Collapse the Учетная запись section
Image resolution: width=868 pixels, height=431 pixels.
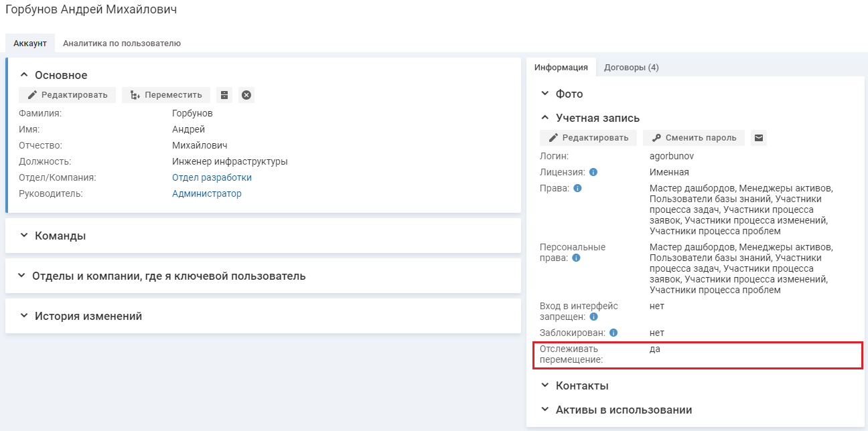pos(545,118)
